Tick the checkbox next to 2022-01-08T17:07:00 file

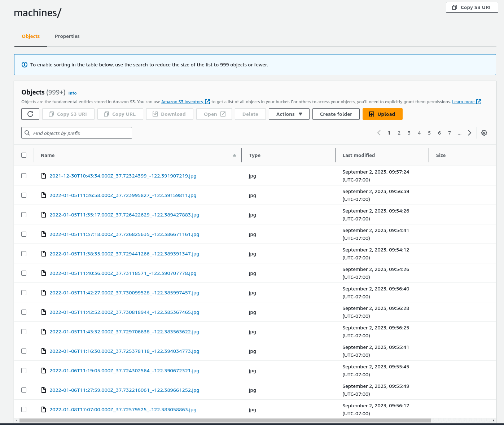point(24,409)
